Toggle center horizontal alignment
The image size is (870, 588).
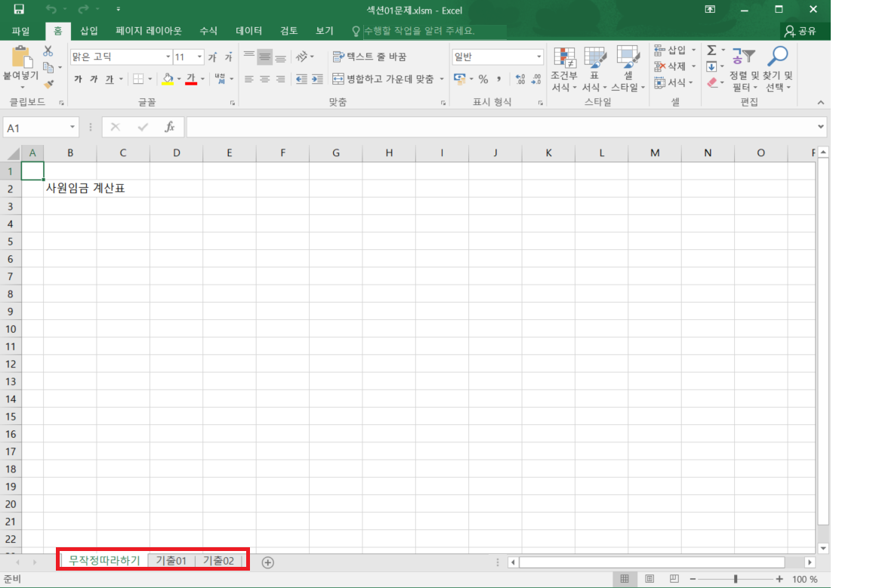click(x=264, y=79)
